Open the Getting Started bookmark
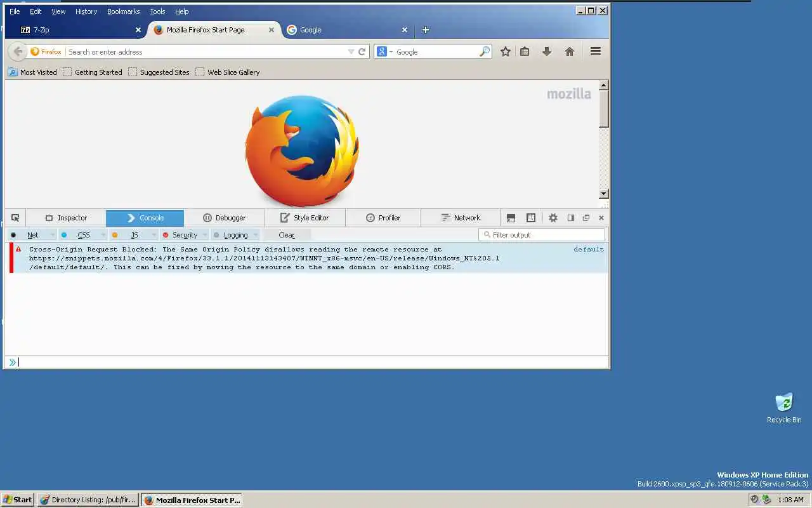Image resolution: width=812 pixels, height=508 pixels. pos(93,72)
